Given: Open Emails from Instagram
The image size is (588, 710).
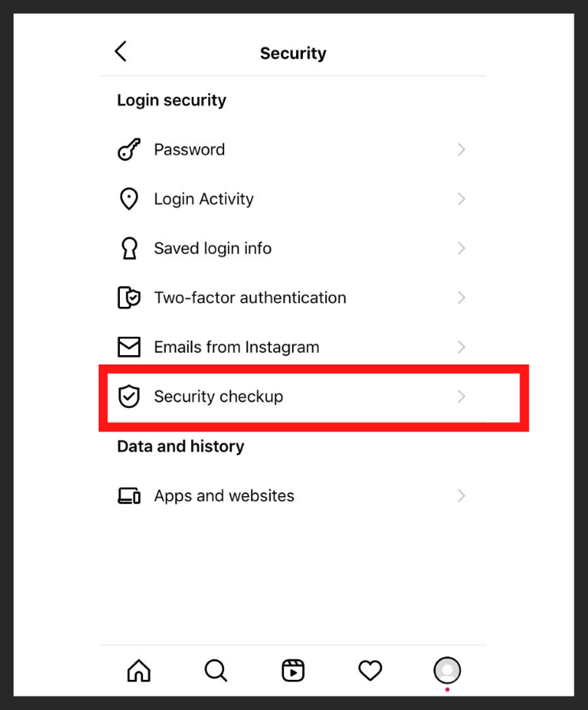Looking at the screenshot, I should (x=236, y=347).
